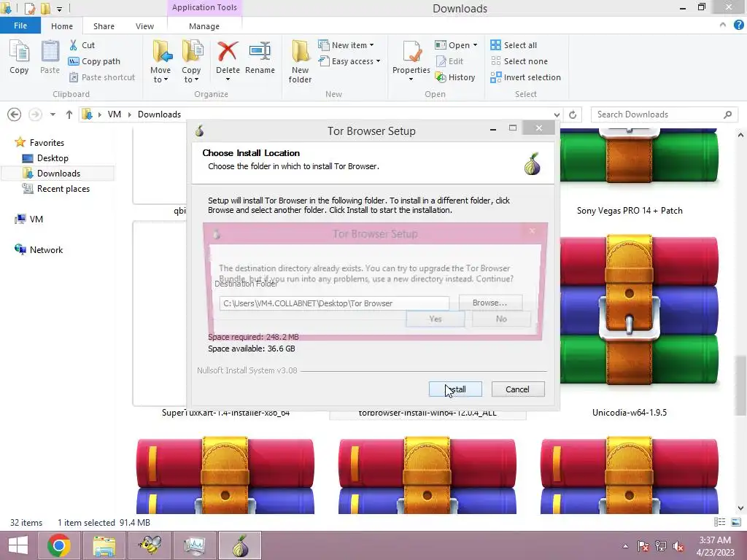Open the Move to folder menu

coord(160,61)
